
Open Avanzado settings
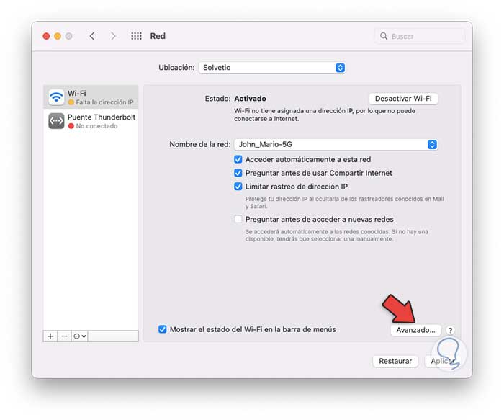pos(415,330)
